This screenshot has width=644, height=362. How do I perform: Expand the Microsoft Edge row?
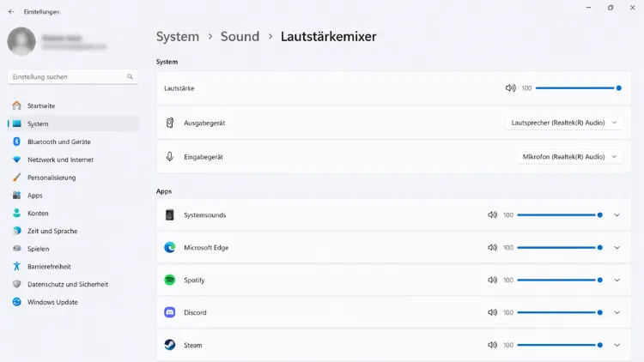pos(617,248)
